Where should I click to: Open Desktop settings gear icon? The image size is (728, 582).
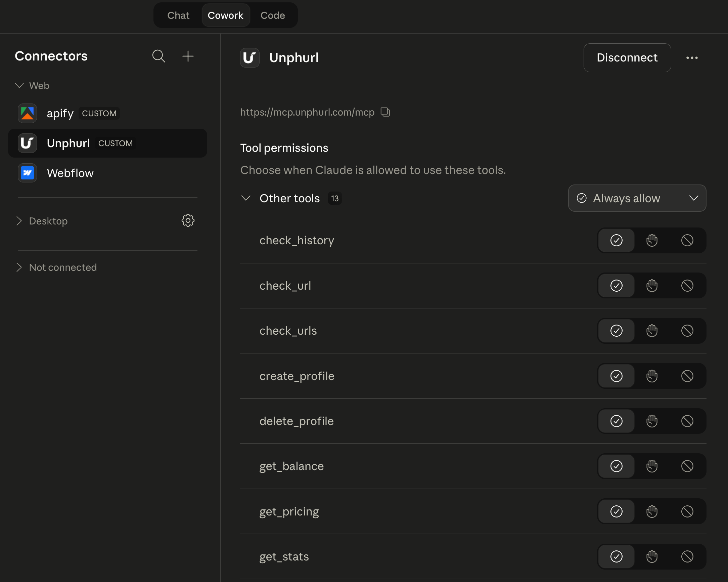click(x=188, y=221)
